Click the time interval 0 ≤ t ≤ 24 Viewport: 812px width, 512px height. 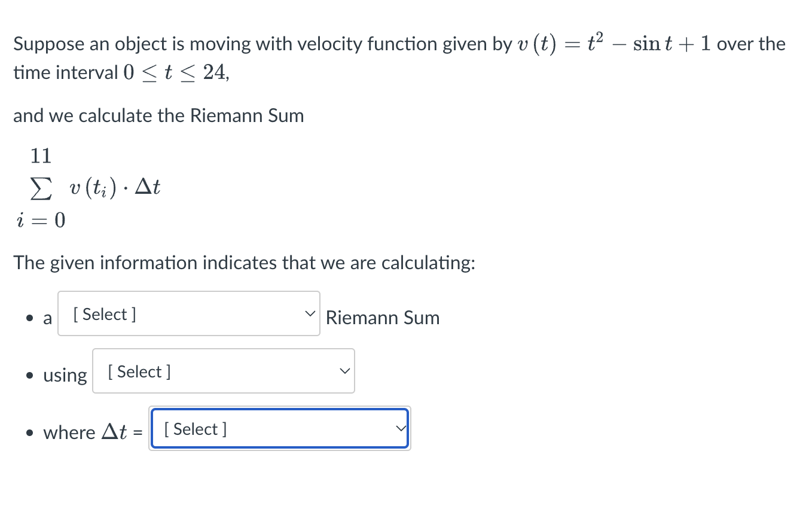pyautogui.click(x=175, y=73)
